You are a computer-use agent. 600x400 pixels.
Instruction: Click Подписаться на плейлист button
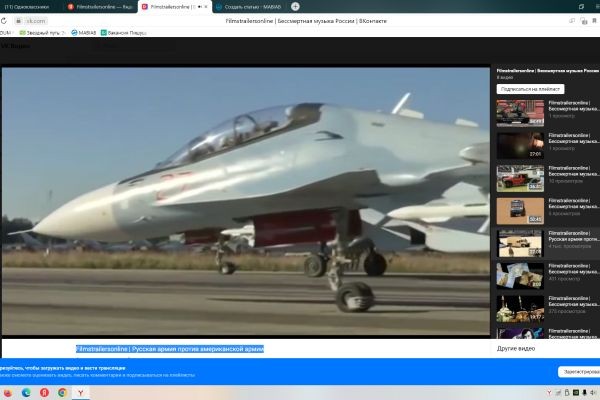point(530,89)
